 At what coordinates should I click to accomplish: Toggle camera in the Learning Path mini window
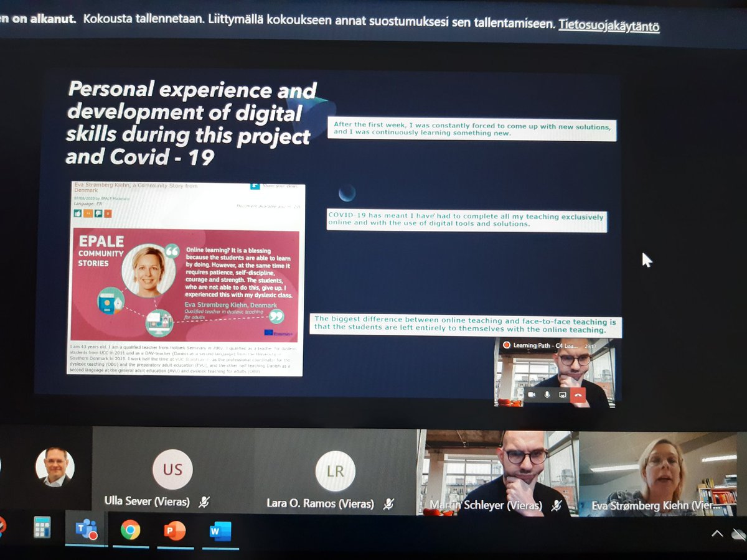[x=532, y=394]
